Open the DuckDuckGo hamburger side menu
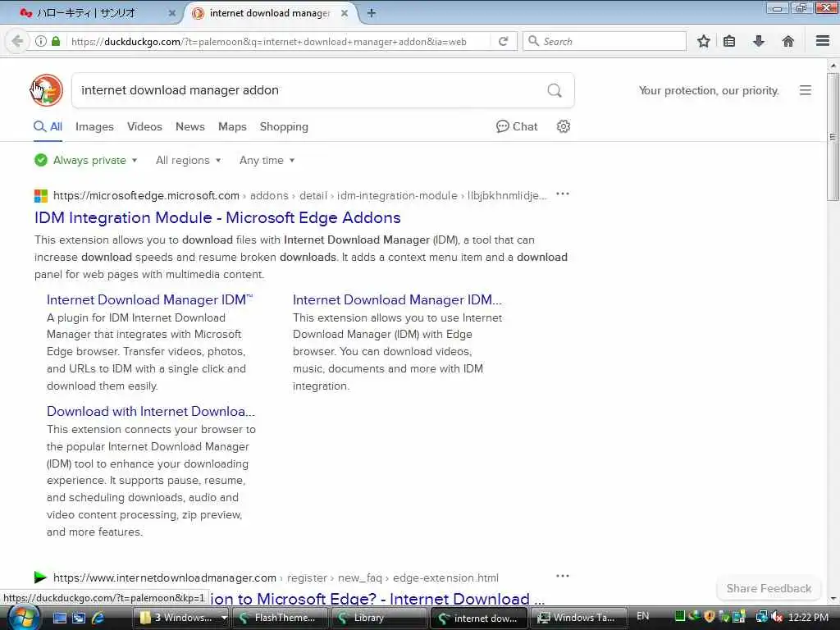 click(806, 90)
